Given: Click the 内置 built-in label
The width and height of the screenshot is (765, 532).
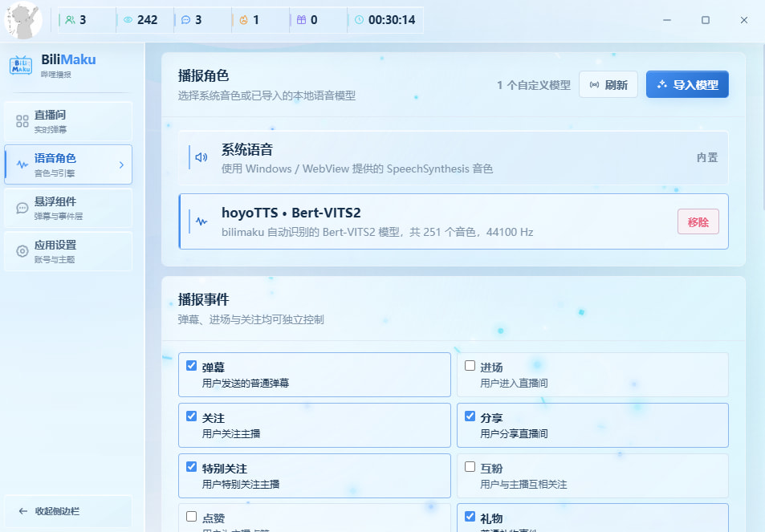Looking at the screenshot, I should [x=707, y=157].
